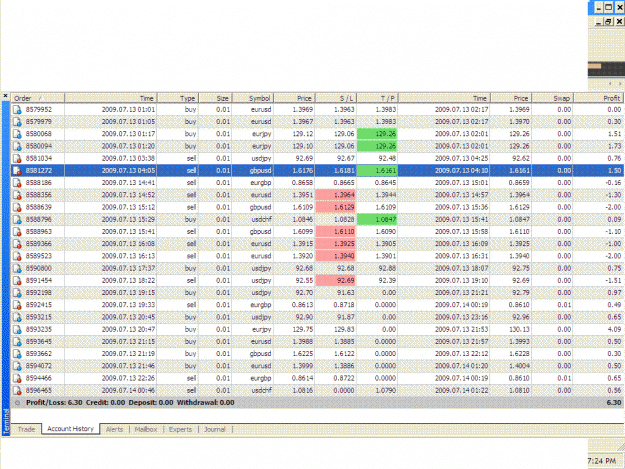Click the order icon for 8580094

(17, 146)
